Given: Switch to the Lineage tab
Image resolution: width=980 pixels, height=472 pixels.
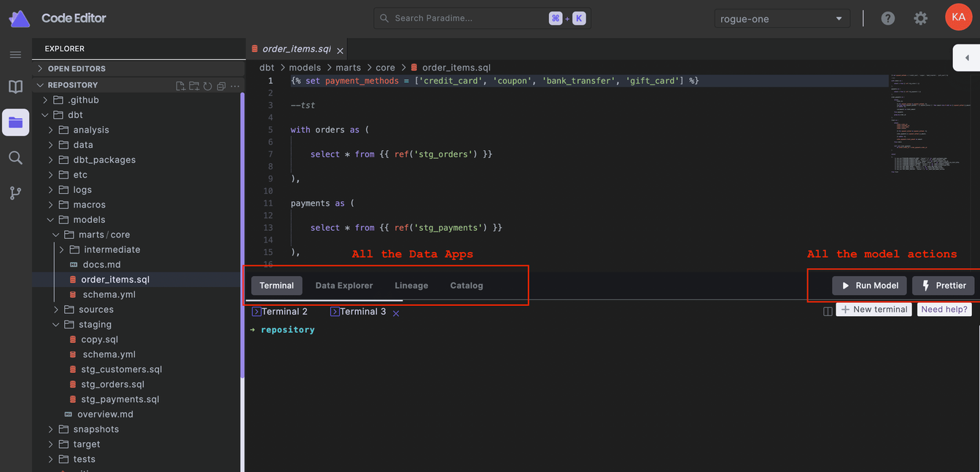Looking at the screenshot, I should click(411, 286).
